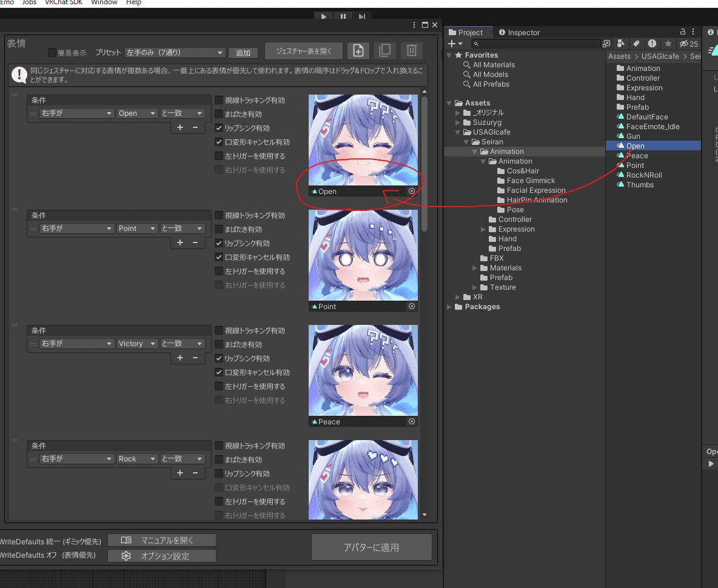Expand the Packages folder in Project tree
Image resolution: width=718 pixels, height=588 pixels.
click(449, 307)
